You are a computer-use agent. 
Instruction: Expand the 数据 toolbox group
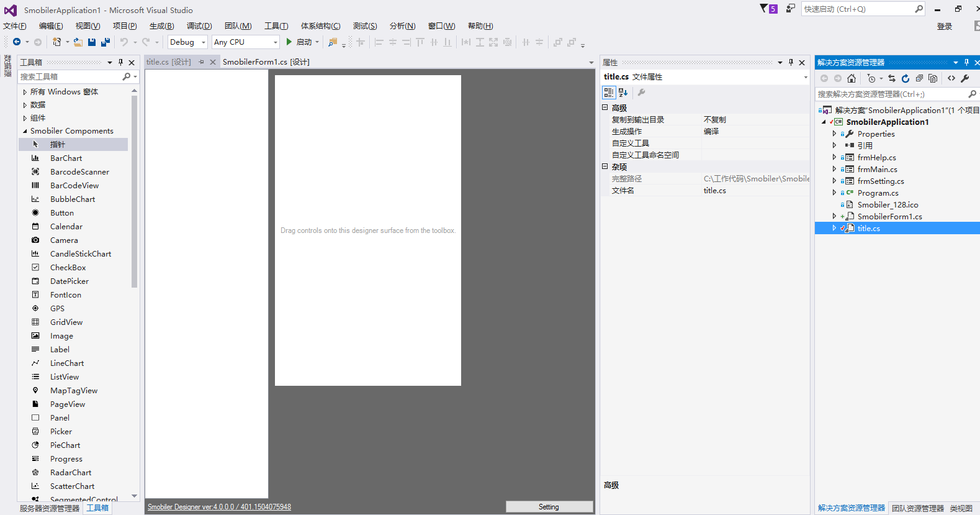click(x=25, y=105)
